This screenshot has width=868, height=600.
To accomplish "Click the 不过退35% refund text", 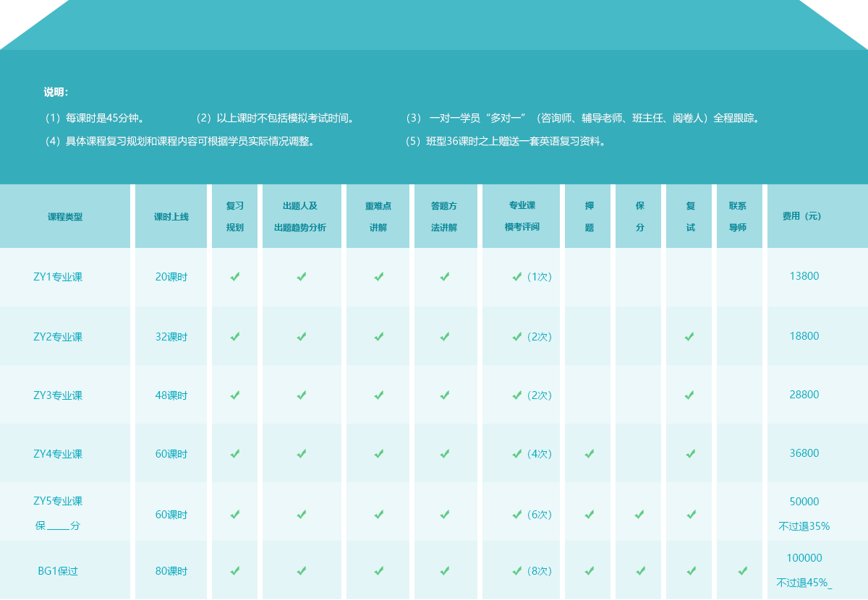I will tap(804, 526).
